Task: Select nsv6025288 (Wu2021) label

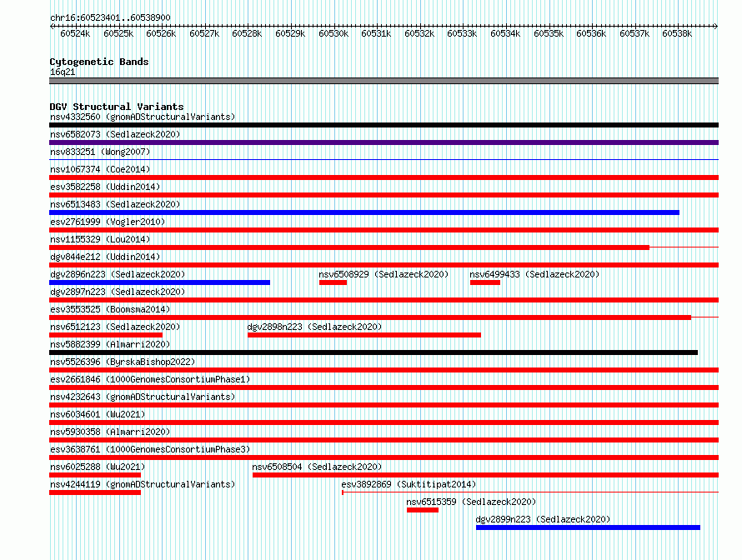Action: (98, 467)
